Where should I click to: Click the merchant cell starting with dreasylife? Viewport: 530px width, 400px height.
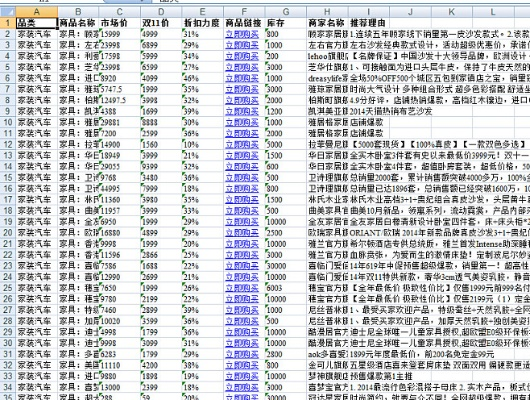pos(327,78)
